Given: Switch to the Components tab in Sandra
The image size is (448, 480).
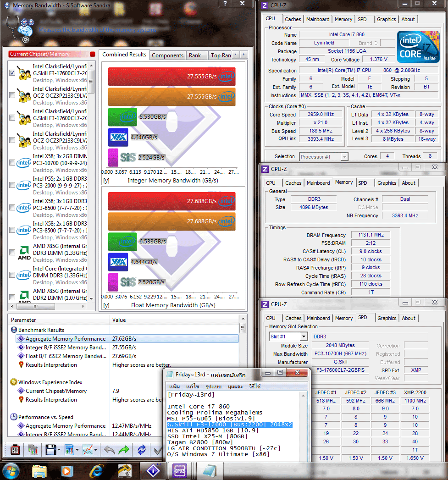Looking at the screenshot, I should (167, 55).
